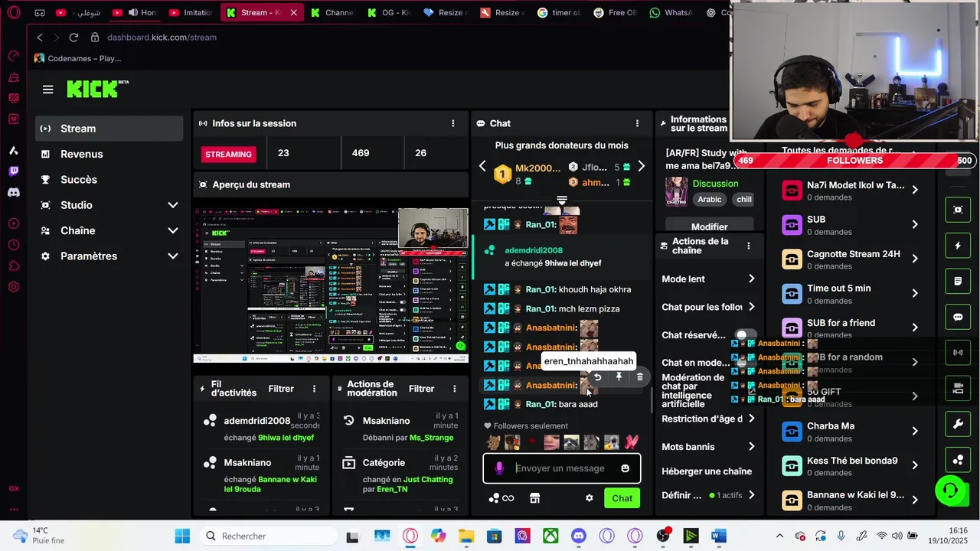Screen dimensions: 980x551
Task: Click the wrench icon in right sidebar
Action: (958, 424)
